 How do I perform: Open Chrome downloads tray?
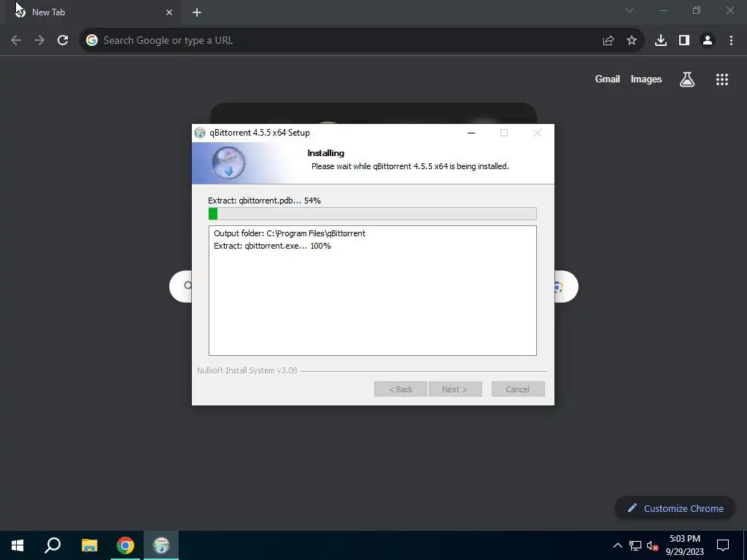[x=661, y=41]
